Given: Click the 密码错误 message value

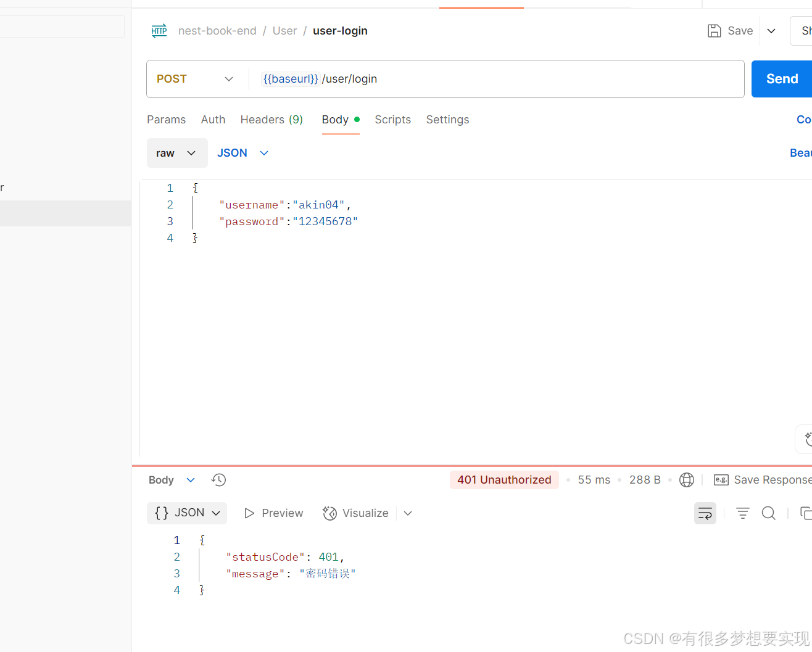Looking at the screenshot, I should click(x=328, y=574).
